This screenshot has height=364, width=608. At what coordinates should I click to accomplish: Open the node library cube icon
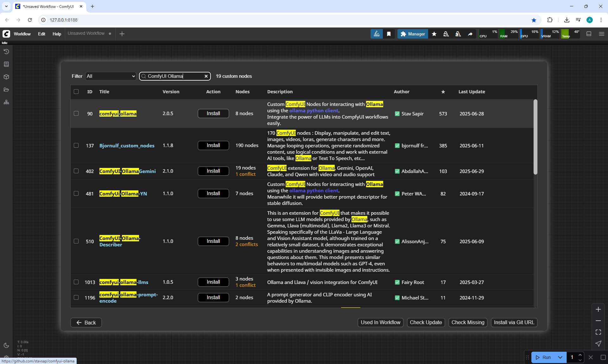[x=6, y=77]
